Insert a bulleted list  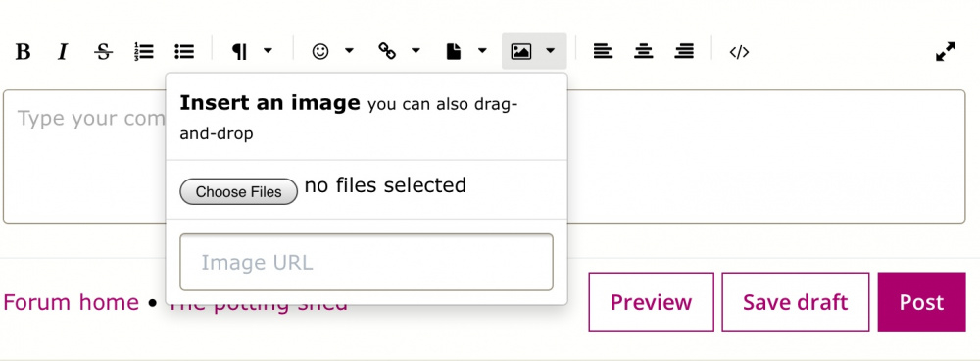tap(184, 51)
